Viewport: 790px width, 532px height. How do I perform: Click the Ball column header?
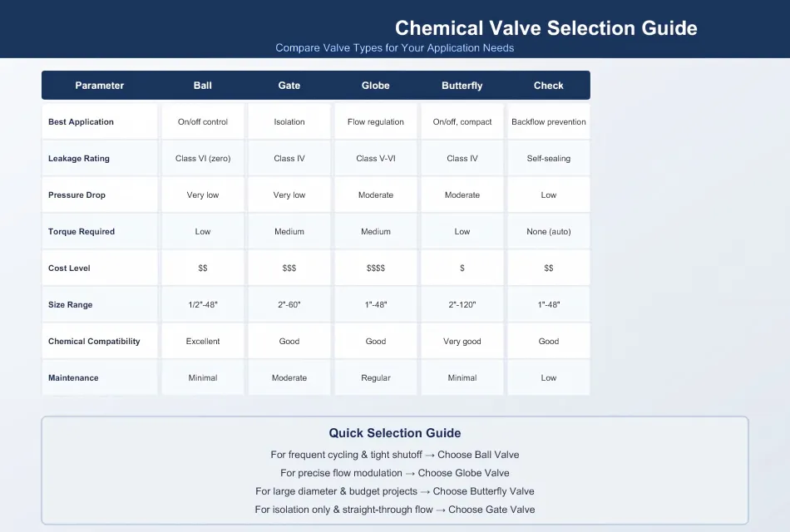(x=203, y=86)
